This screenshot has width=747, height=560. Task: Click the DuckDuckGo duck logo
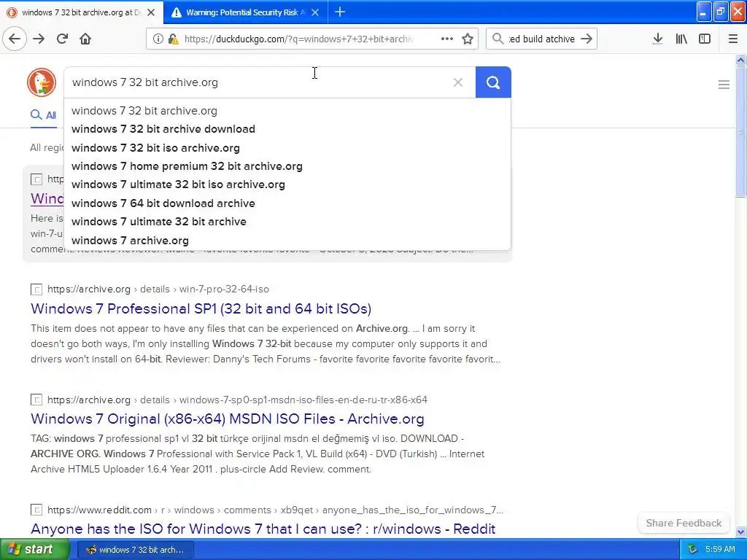[x=42, y=82]
